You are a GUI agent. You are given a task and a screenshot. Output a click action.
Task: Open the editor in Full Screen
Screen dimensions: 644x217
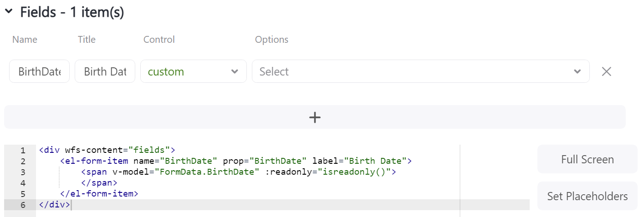click(x=587, y=159)
